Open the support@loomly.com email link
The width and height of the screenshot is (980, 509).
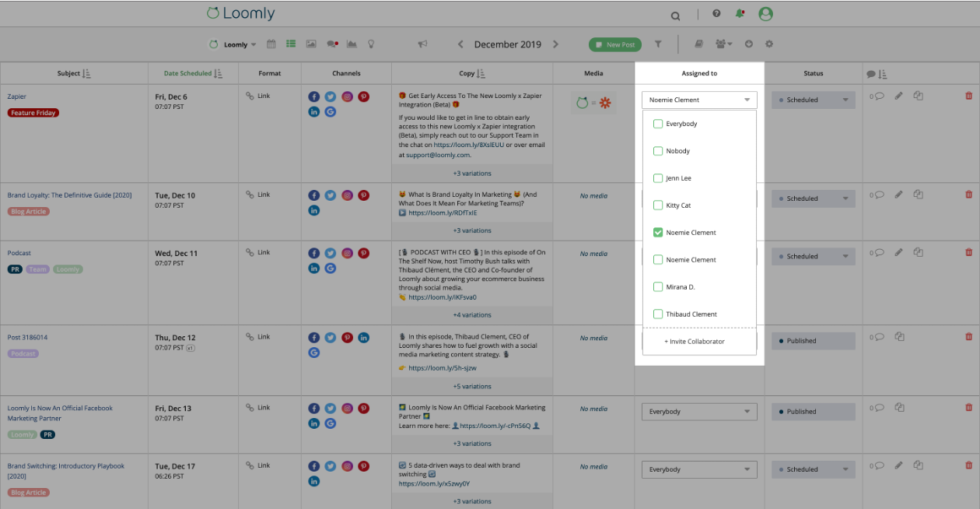[438, 155]
